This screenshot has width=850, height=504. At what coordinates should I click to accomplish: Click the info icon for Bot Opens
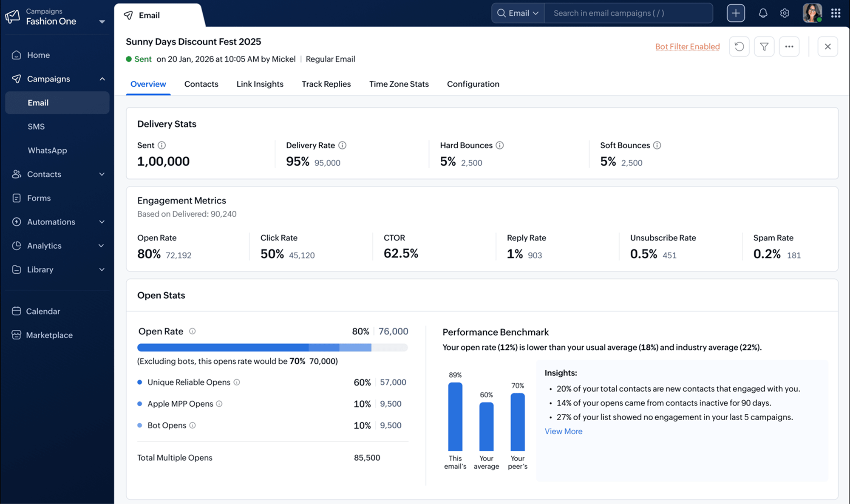click(193, 425)
